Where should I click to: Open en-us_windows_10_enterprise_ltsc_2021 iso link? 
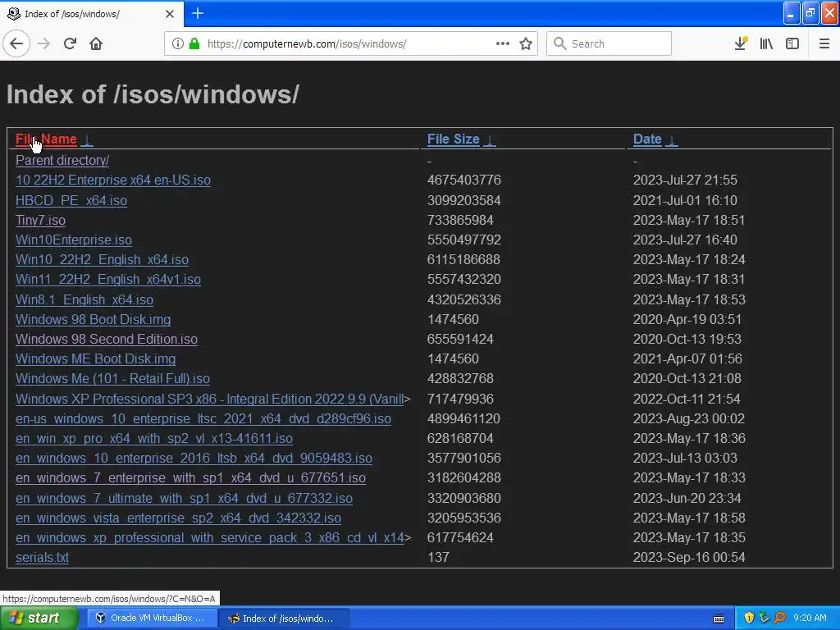pos(203,419)
